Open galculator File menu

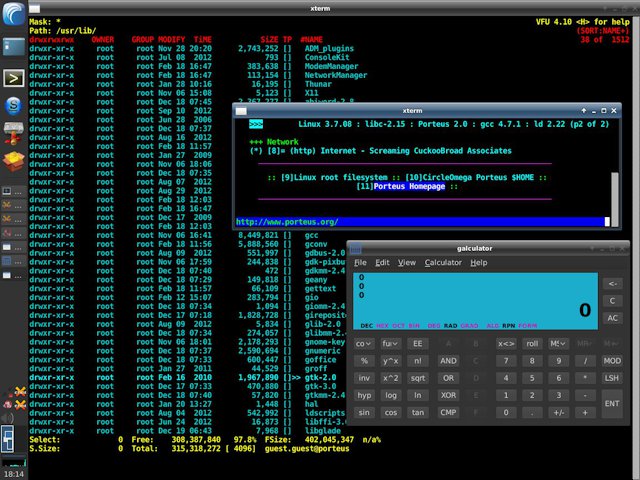point(360,262)
